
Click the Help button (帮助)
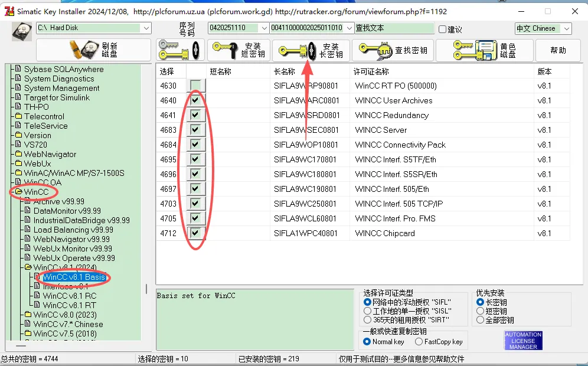pyautogui.click(x=558, y=50)
